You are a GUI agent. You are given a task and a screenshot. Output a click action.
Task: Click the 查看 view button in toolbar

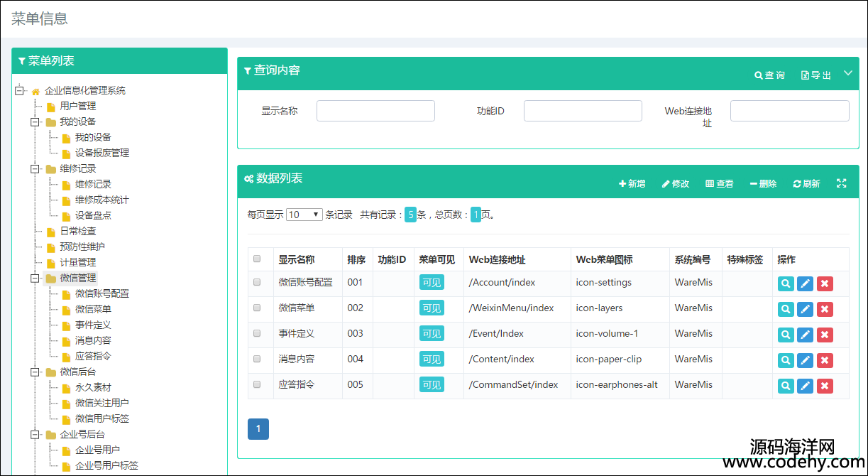(x=720, y=183)
